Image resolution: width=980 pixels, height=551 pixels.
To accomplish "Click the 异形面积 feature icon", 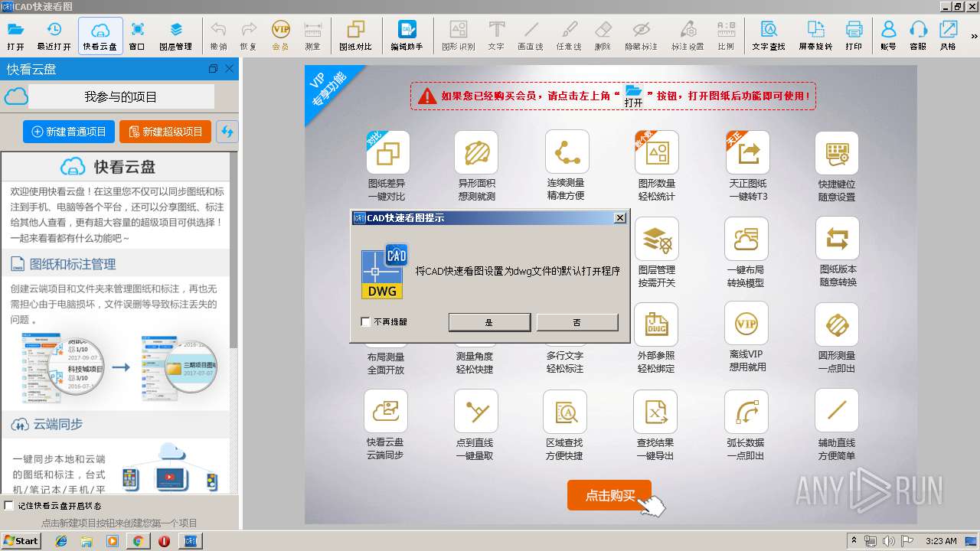I will point(476,152).
